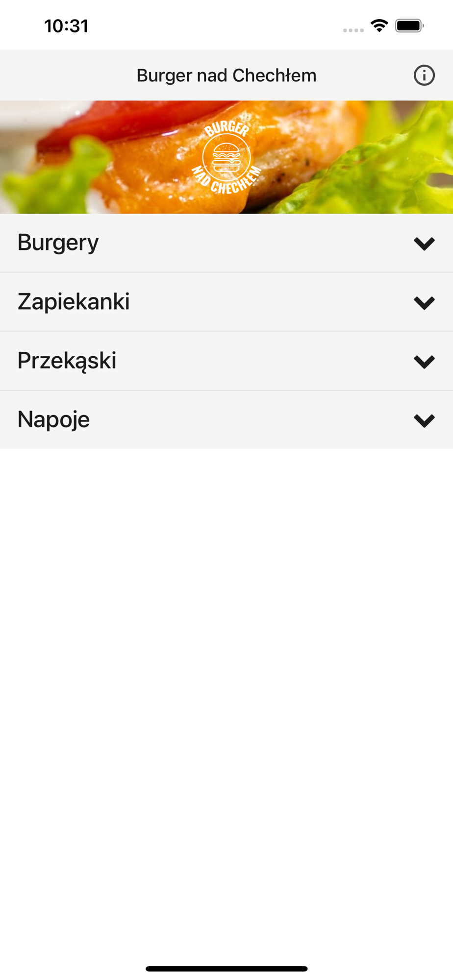Expand Przekąski using its chevron arrow
This screenshot has width=453, height=980.
click(424, 361)
